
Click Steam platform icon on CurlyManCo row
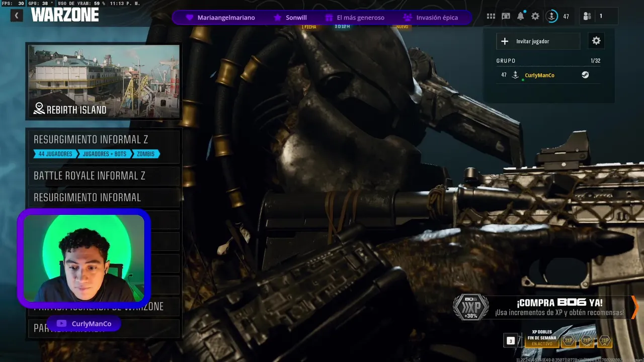[x=585, y=75]
